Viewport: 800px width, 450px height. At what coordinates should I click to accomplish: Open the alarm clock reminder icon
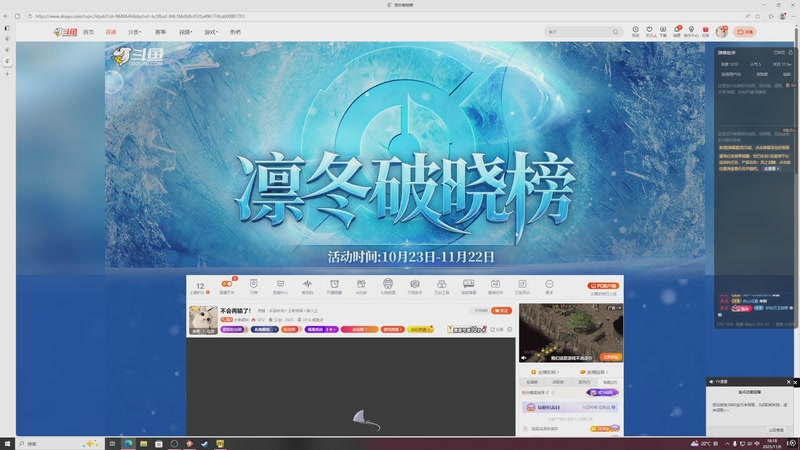(334, 286)
